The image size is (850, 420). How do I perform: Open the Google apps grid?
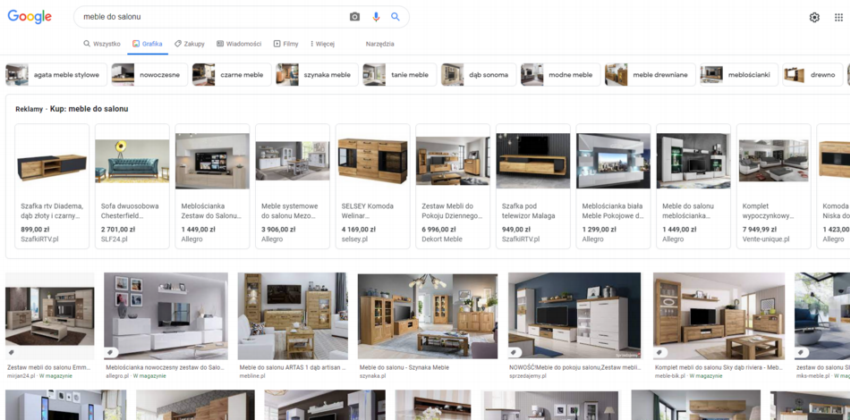838,17
